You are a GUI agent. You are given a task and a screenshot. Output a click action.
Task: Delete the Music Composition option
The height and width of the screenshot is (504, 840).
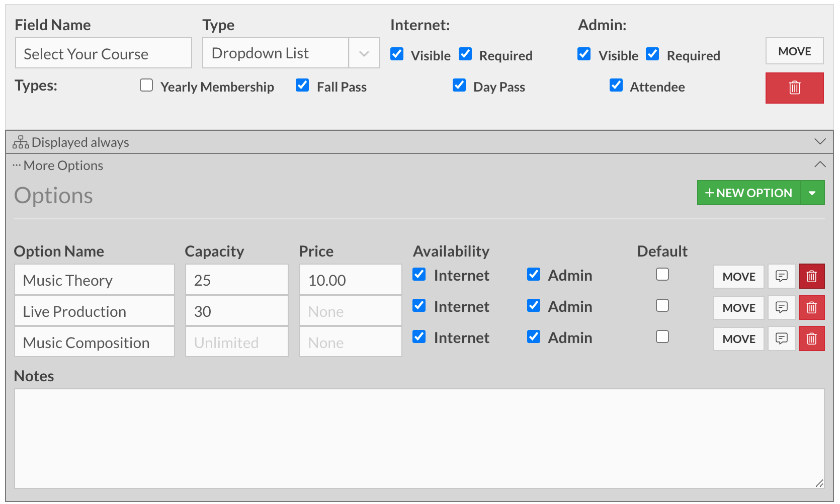tap(811, 339)
